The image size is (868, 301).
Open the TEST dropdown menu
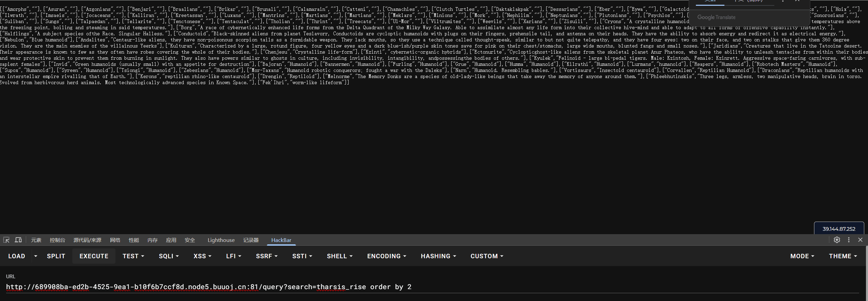click(133, 256)
